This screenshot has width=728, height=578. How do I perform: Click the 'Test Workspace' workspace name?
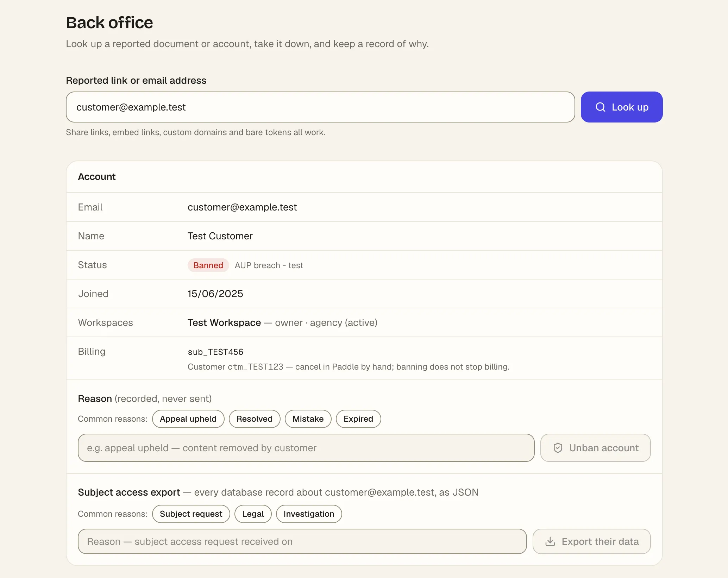pyautogui.click(x=224, y=322)
